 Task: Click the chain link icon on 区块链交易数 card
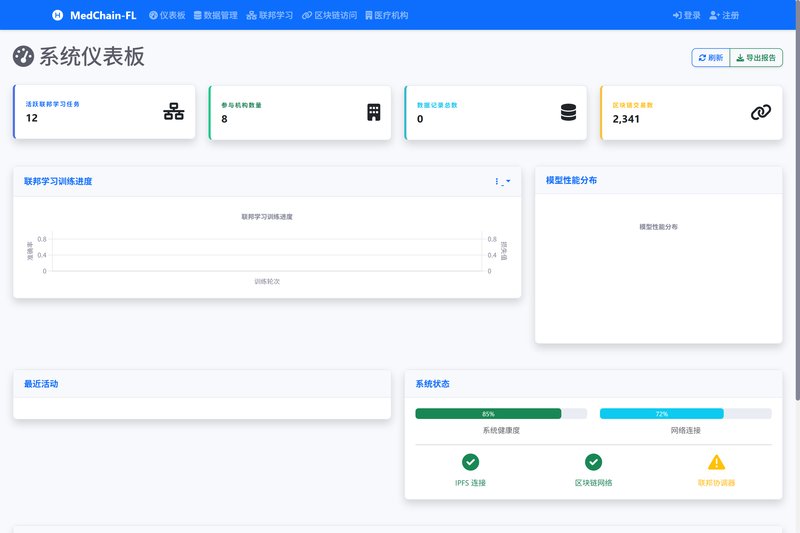point(761,112)
